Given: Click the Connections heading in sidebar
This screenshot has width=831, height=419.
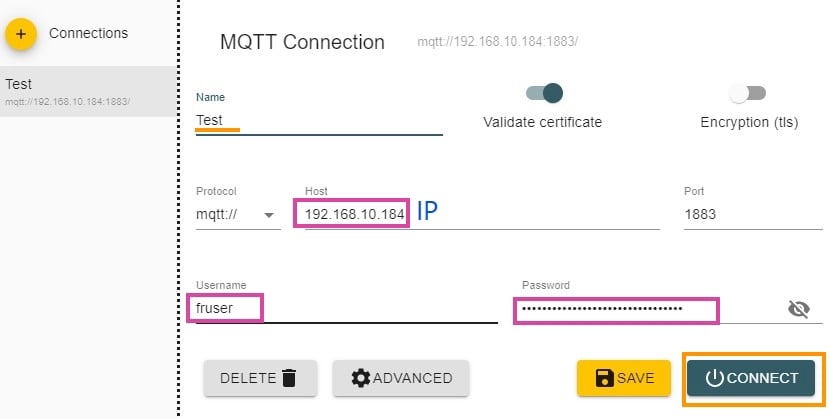Looking at the screenshot, I should point(88,33).
